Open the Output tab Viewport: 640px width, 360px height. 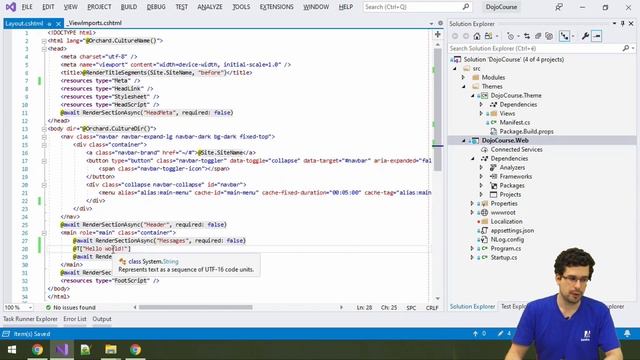[102, 319]
